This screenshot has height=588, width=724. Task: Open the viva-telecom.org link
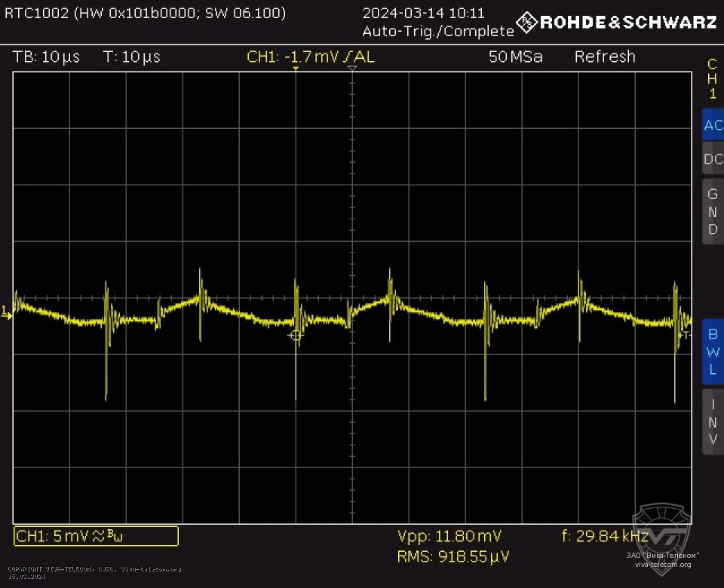662,564
